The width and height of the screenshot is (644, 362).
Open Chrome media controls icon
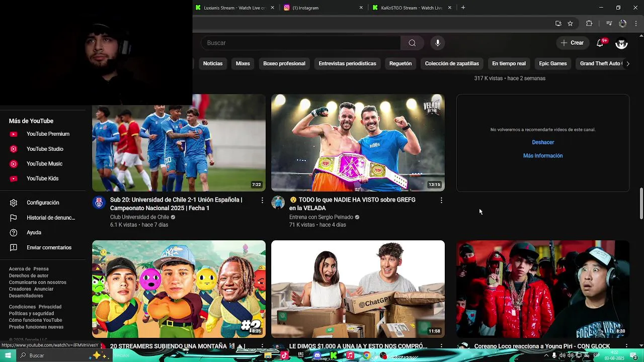[609, 23]
